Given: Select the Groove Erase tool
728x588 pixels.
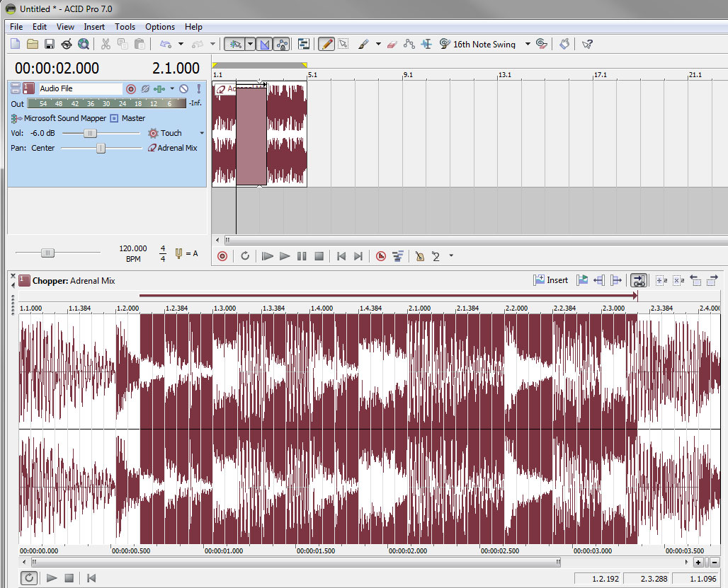Looking at the screenshot, I should [541, 44].
